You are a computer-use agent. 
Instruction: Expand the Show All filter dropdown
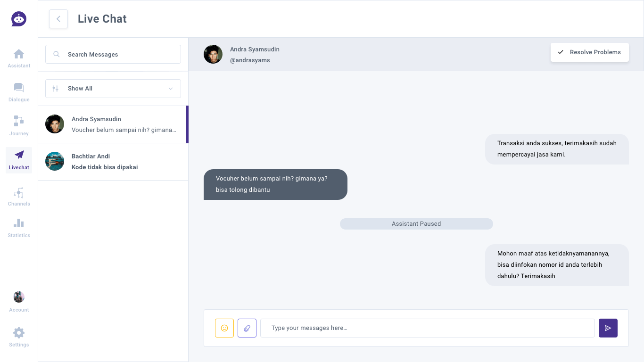(113, 89)
